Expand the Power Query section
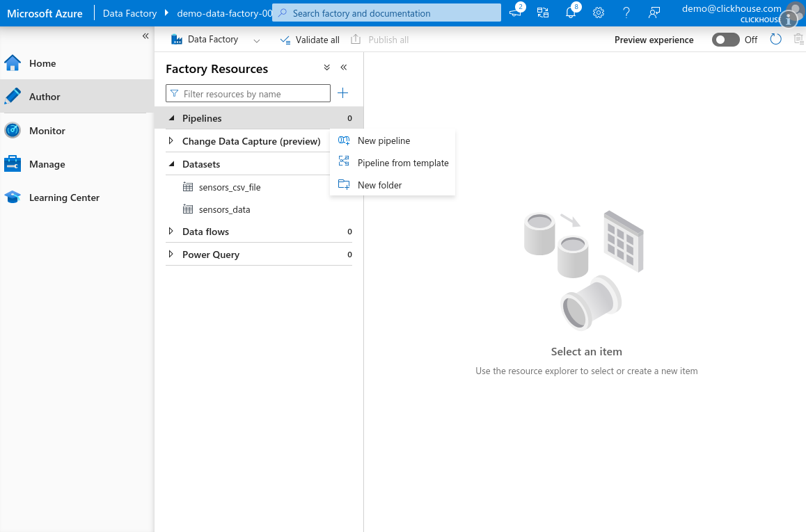This screenshot has width=806, height=532. [172, 255]
